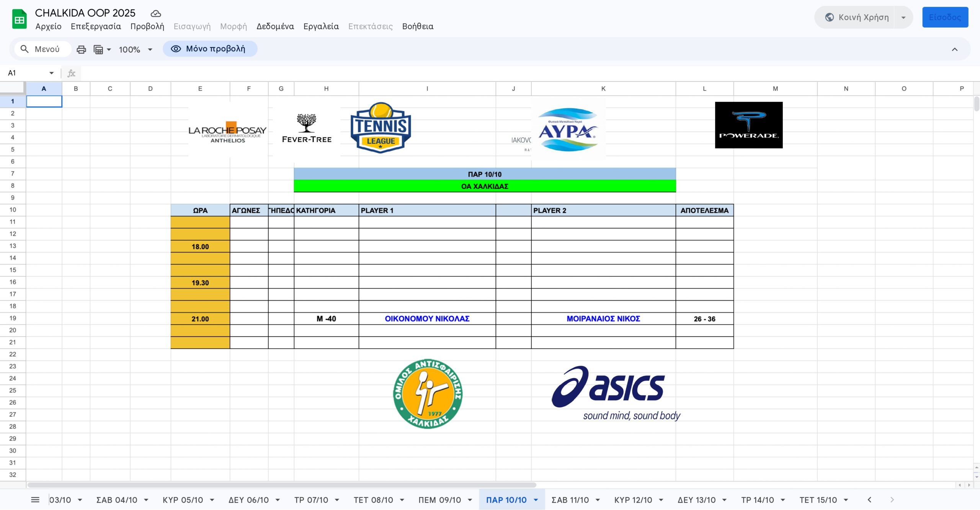Viewport: 980px width, 510px height.
Task: Open the 100% zoom dropdown
Action: click(x=136, y=49)
